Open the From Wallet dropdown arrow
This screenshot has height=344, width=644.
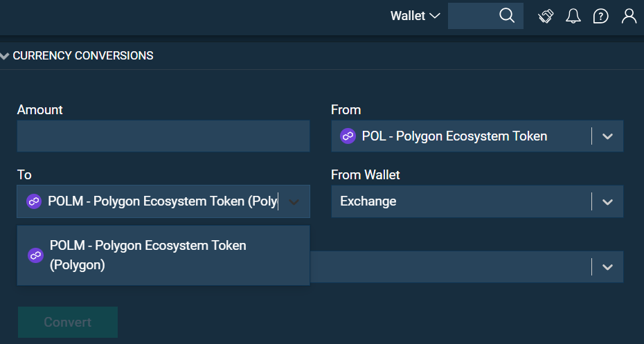pos(607,201)
